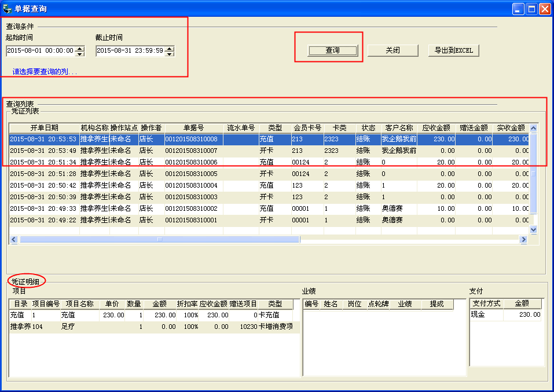The image size is (554, 392).
Task: Increase 截止时间 with up spinner arrow
Action: point(170,49)
